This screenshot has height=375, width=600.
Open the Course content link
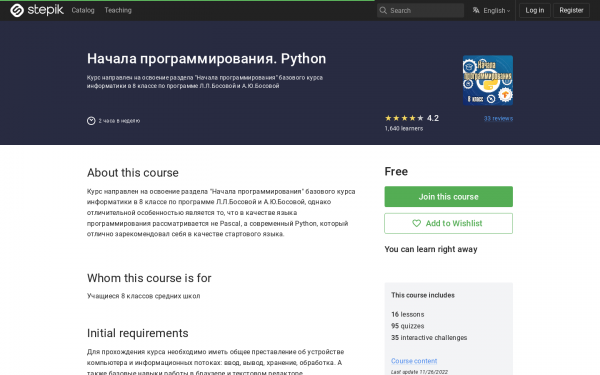click(x=414, y=361)
